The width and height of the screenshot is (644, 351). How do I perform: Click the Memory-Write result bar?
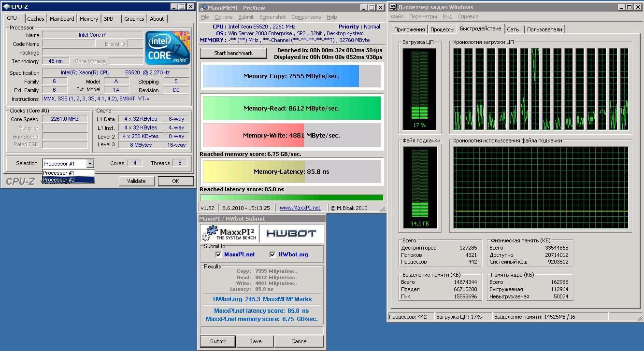[x=292, y=135]
